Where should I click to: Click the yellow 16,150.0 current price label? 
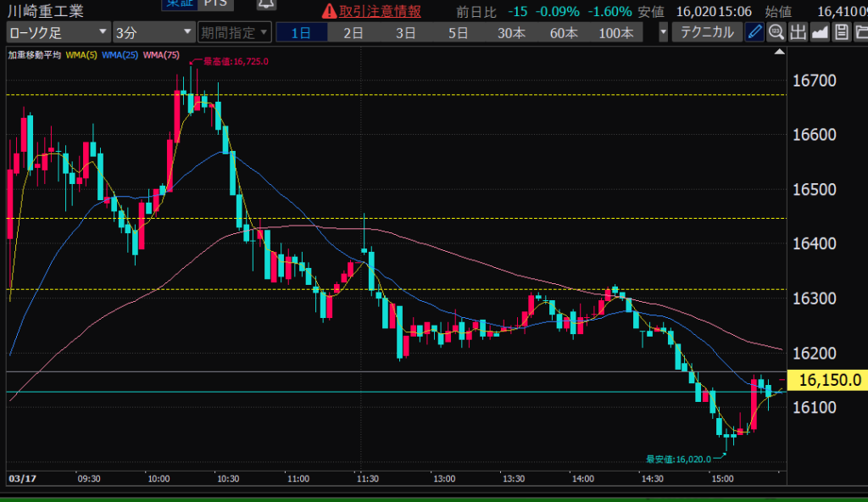point(826,380)
